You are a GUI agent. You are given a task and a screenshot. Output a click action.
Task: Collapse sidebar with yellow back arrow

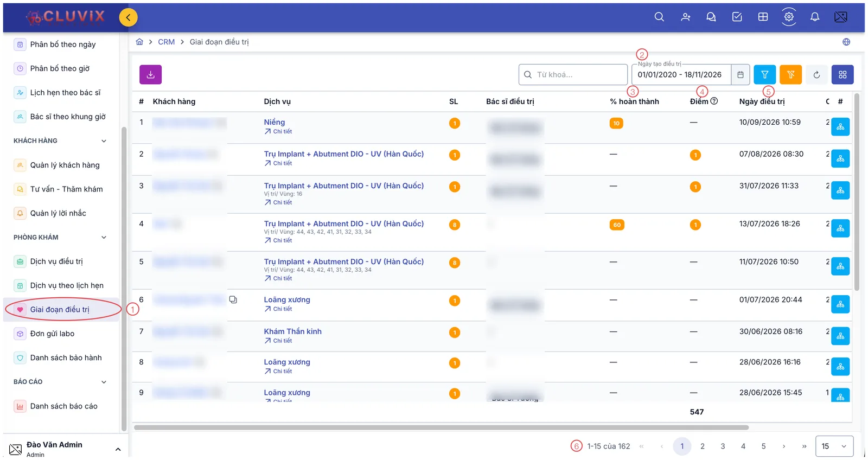pos(128,17)
